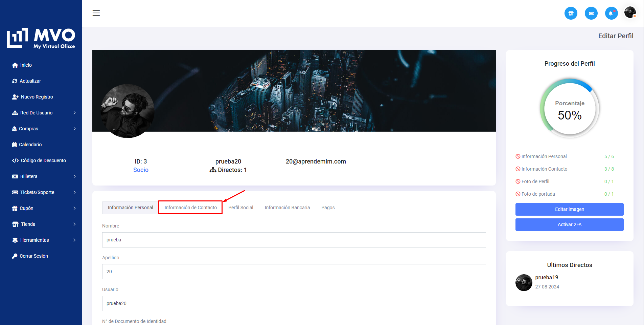Click the Cerrar Sesión key icon
644x325 pixels.
pos(15,256)
